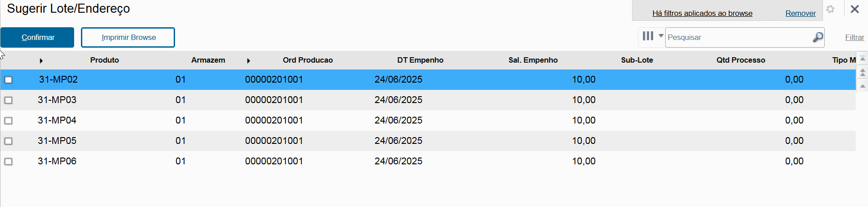Image resolution: width=868 pixels, height=207 pixels.
Task: Tick the checkbox for 31-MP04
Action: click(8, 121)
